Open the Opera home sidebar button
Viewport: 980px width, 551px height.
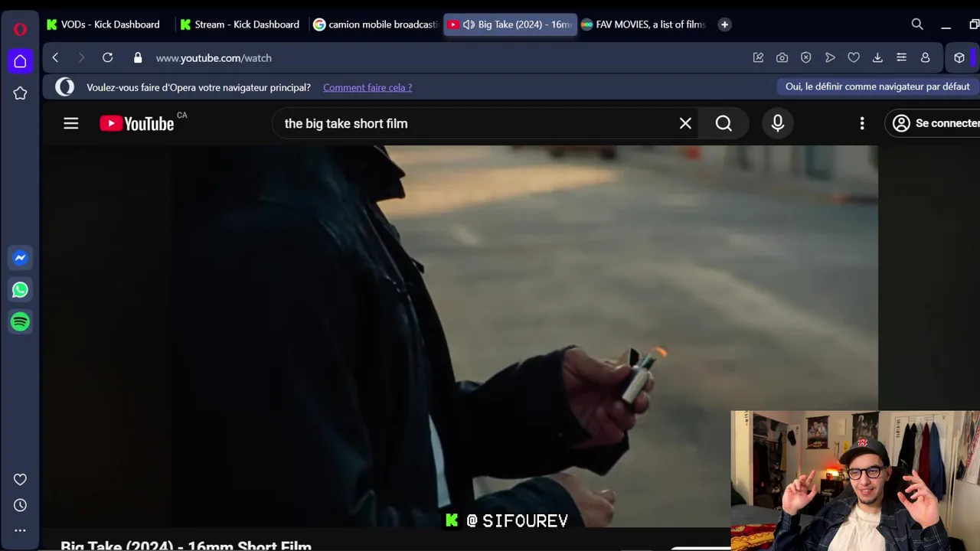tap(20, 61)
